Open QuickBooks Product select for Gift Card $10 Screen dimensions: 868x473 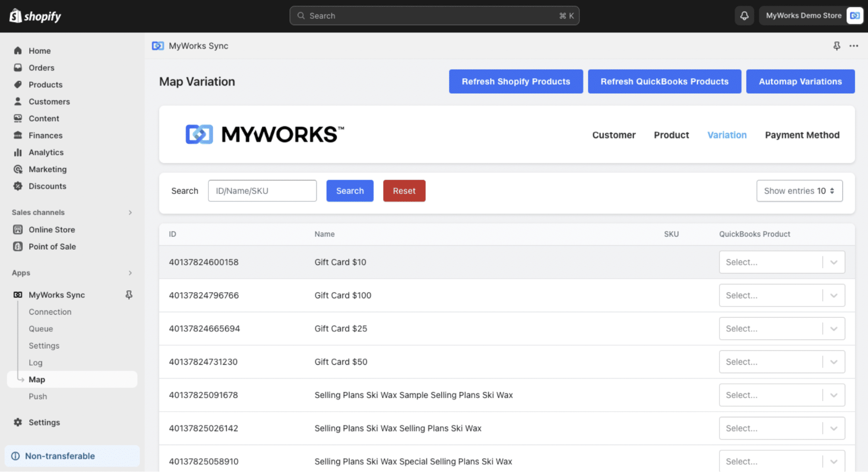click(x=782, y=262)
